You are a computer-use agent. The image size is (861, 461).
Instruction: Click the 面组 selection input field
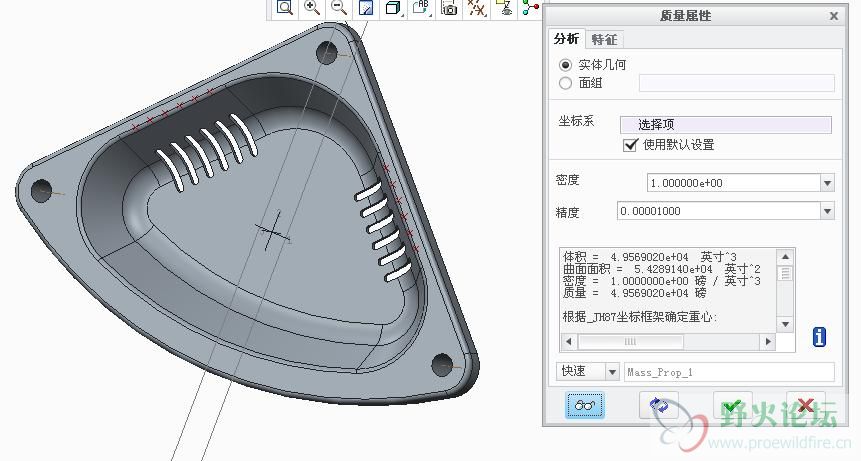(x=736, y=83)
